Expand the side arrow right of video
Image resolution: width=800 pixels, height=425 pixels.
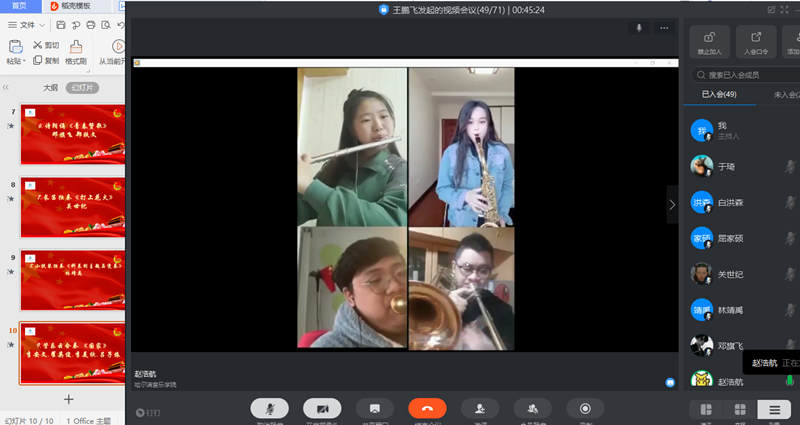tap(672, 204)
